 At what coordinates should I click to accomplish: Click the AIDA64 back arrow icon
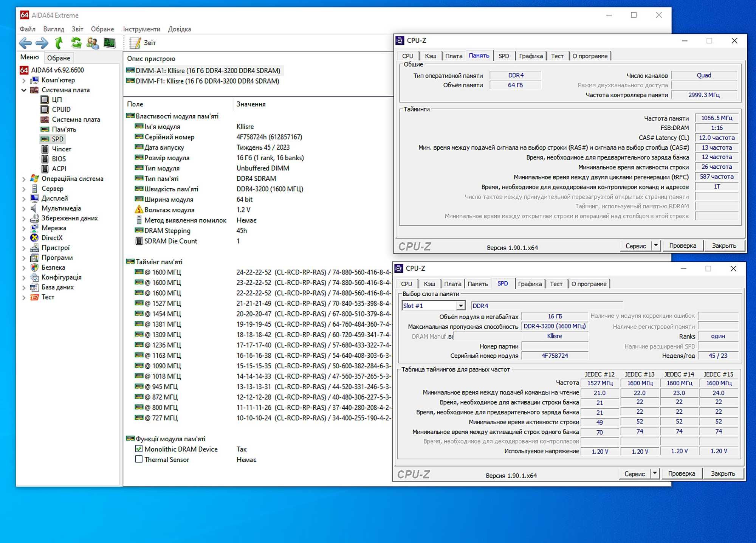[x=25, y=43]
